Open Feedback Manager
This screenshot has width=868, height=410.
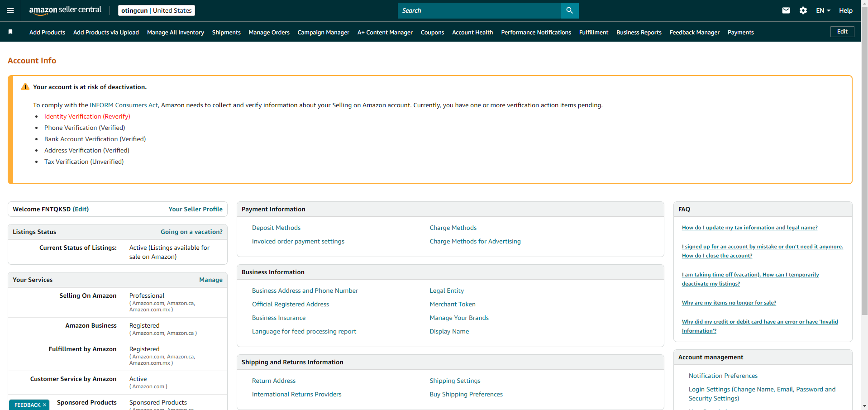click(694, 32)
